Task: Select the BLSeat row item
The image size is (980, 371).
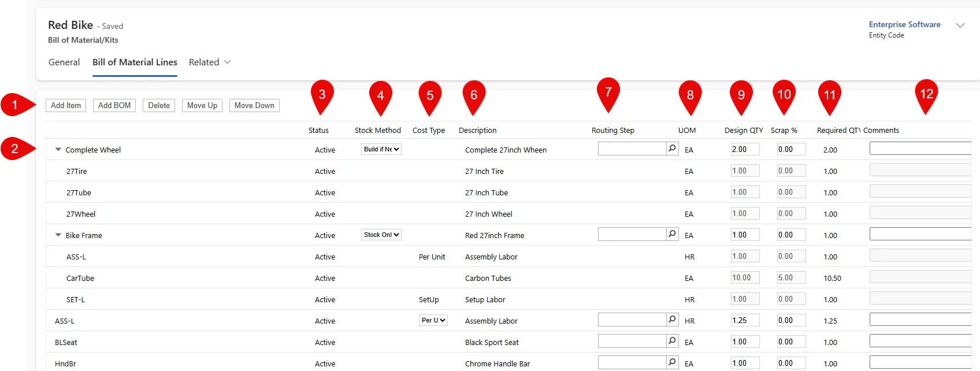Action: [x=66, y=342]
